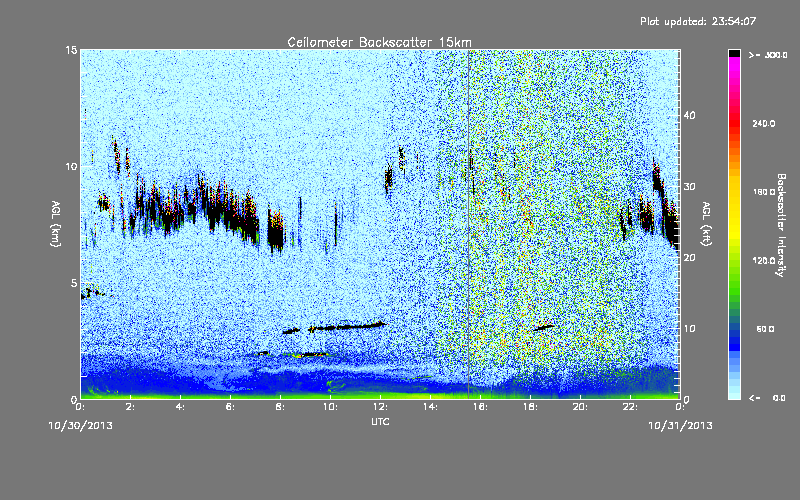The height and width of the screenshot is (500, 800).
Task: Click the 10: hour tick label on x-axis
Action: click(x=330, y=407)
